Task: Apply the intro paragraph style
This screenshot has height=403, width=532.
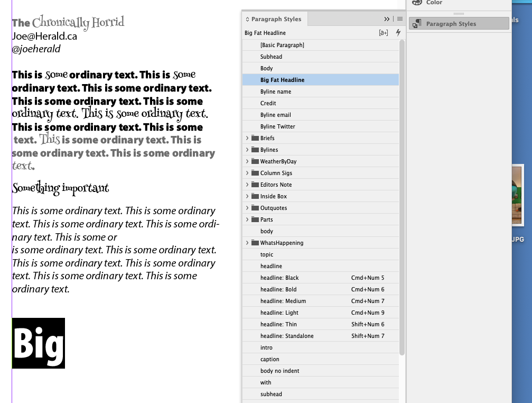Action: pyautogui.click(x=321, y=347)
